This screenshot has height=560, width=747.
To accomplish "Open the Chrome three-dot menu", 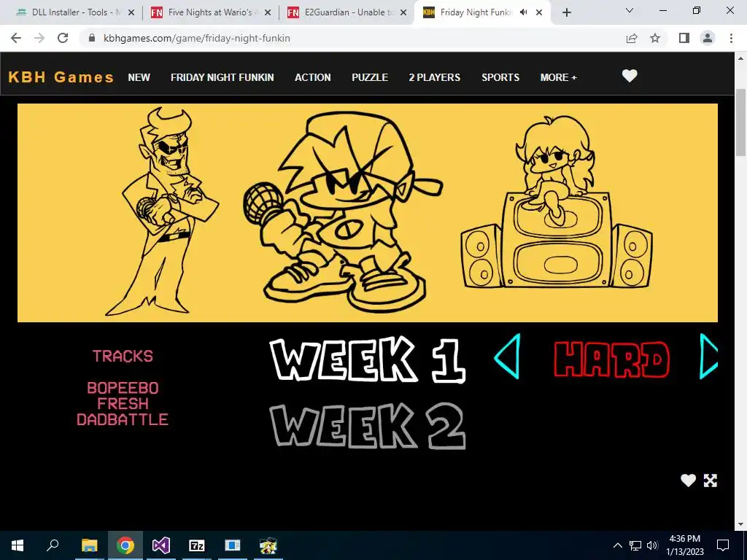I will click(x=731, y=38).
